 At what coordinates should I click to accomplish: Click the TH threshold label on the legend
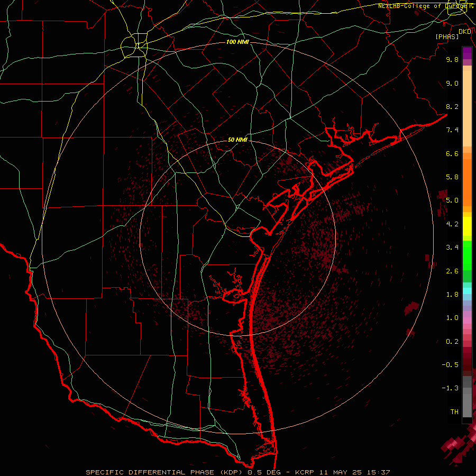tap(454, 412)
